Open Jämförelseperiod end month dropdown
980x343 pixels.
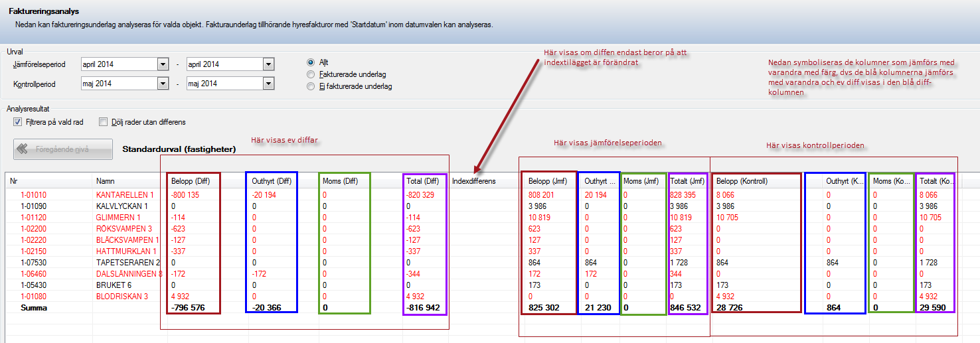point(269,64)
